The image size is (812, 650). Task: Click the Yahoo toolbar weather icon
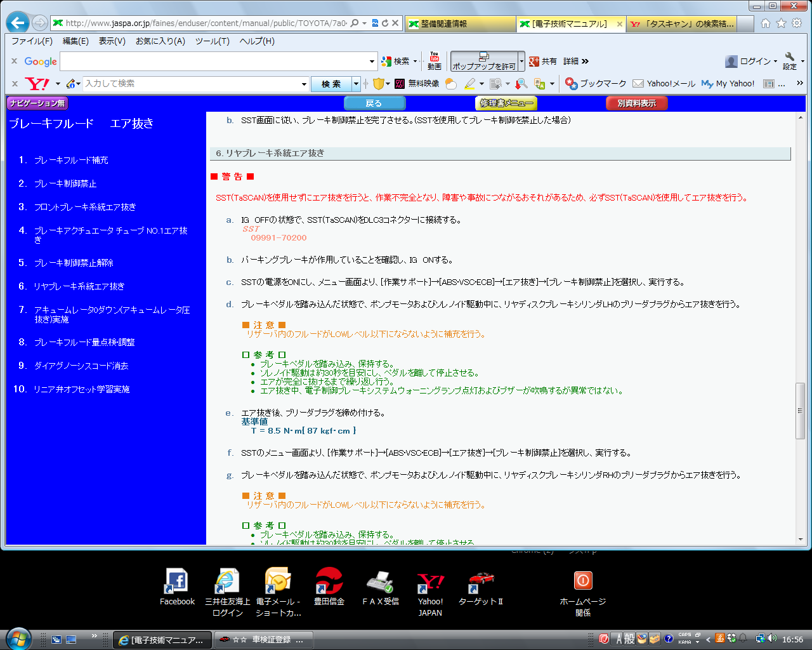[x=451, y=83]
